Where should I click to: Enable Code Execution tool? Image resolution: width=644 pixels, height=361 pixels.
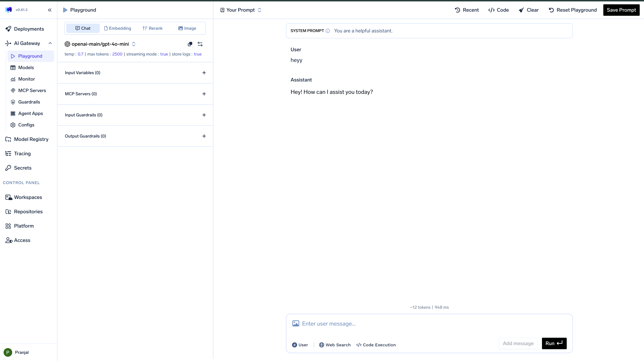tap(376, 345)
